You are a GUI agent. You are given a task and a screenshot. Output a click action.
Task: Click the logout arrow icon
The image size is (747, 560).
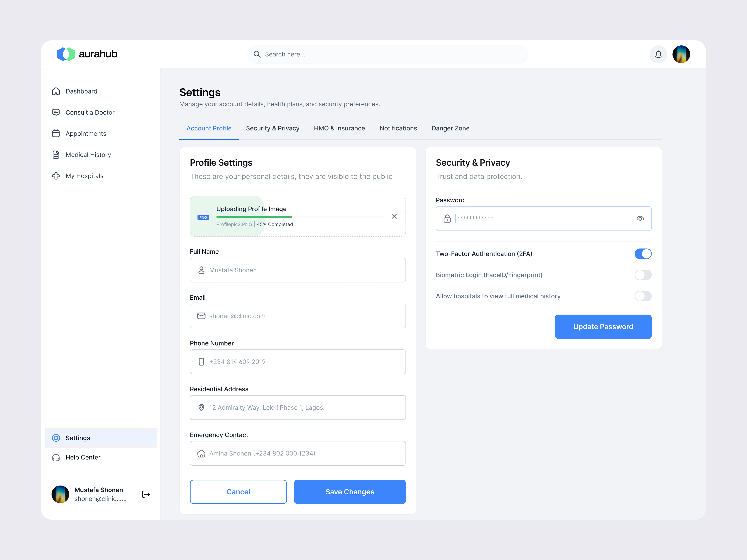coord(146,494)
